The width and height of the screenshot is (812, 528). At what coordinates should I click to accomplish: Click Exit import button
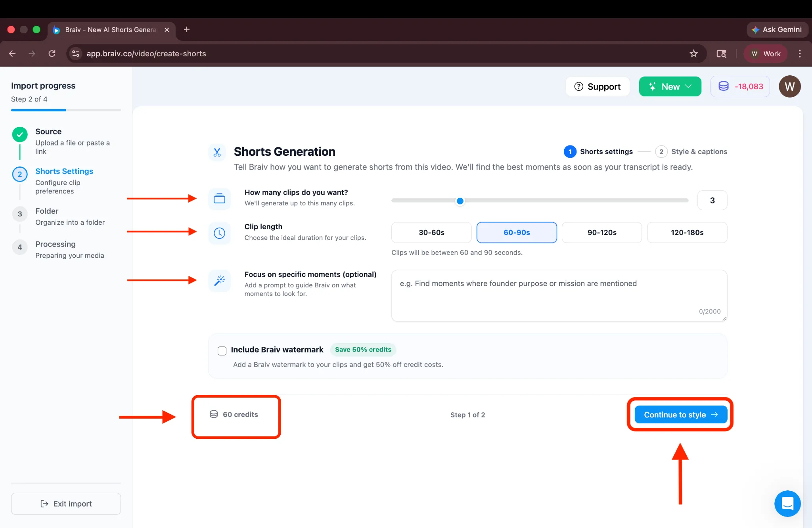[66, 503]
